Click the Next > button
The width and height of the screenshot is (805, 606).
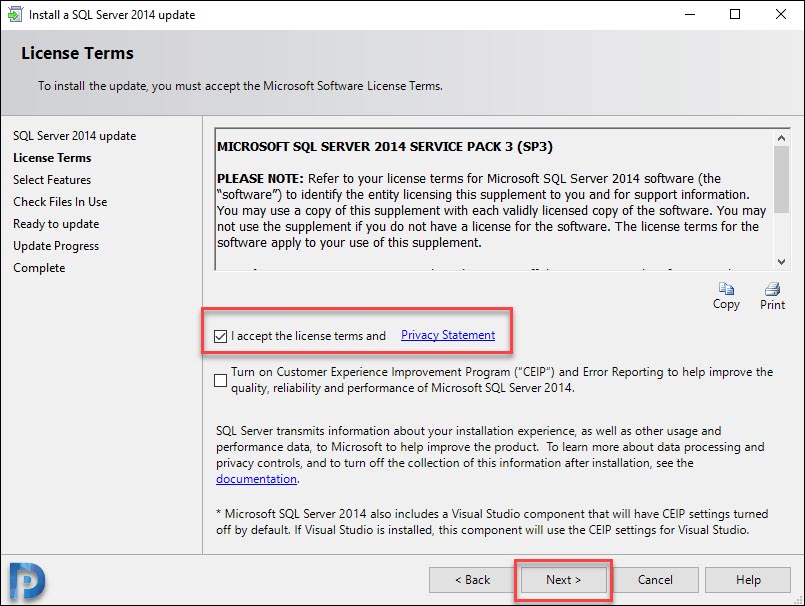coord(563,580)
